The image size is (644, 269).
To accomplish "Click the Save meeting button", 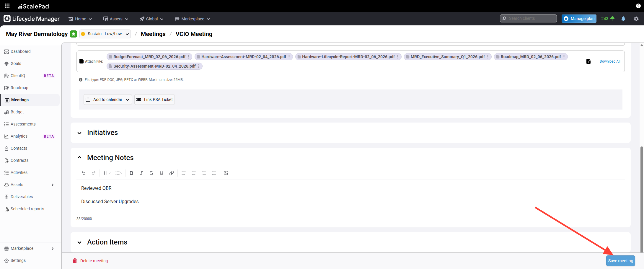I will pos(620,261).
